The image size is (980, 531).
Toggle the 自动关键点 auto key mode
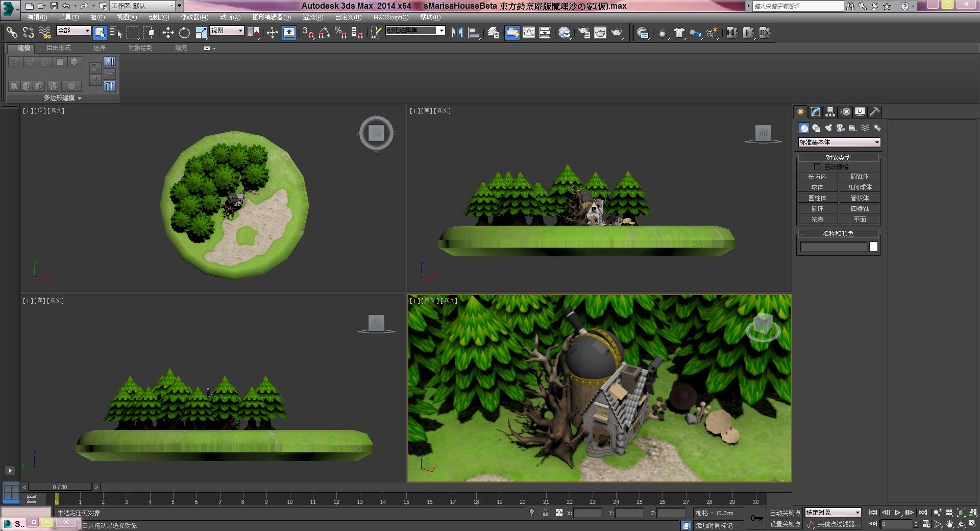pos(785,513)
